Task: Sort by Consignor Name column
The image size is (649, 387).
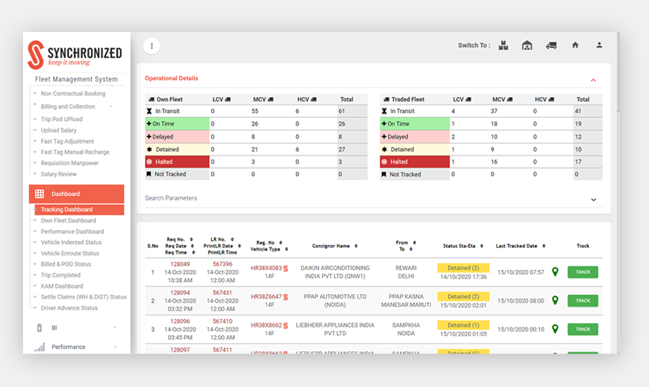Action: click(356, 246)
